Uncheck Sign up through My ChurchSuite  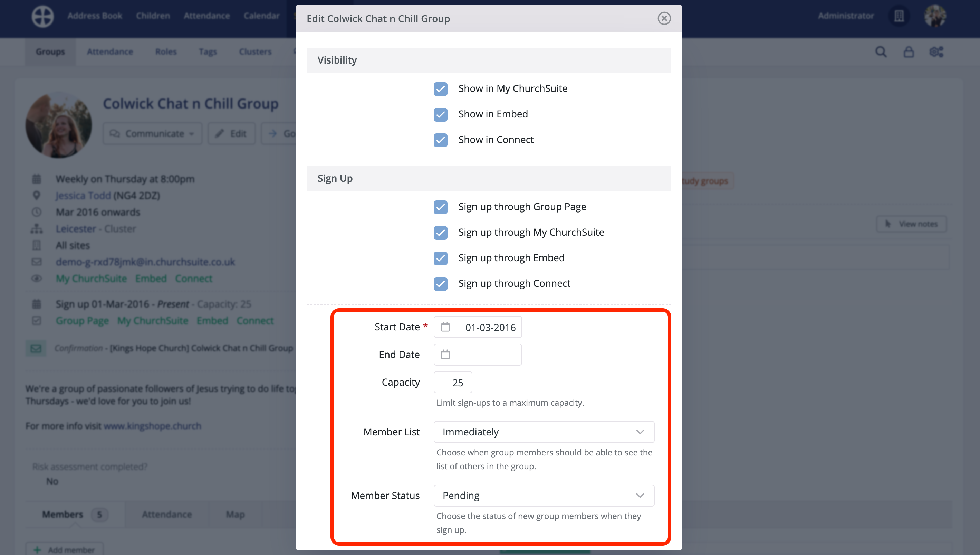(x=440, y=233)
